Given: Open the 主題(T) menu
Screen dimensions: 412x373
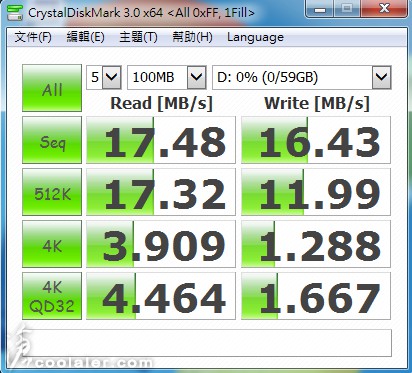Looking at the screenshot, I should click(138, 37).
